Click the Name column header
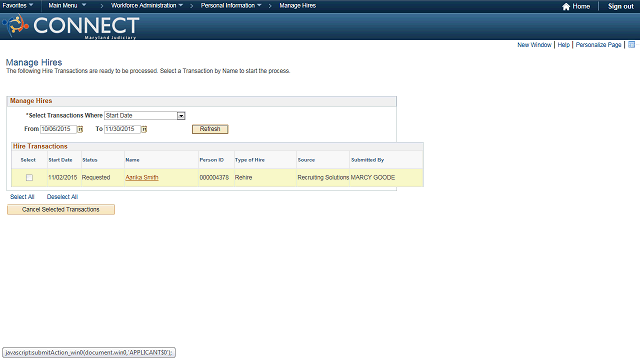Screen dimensions: 640x360 (x=132, y=160)
